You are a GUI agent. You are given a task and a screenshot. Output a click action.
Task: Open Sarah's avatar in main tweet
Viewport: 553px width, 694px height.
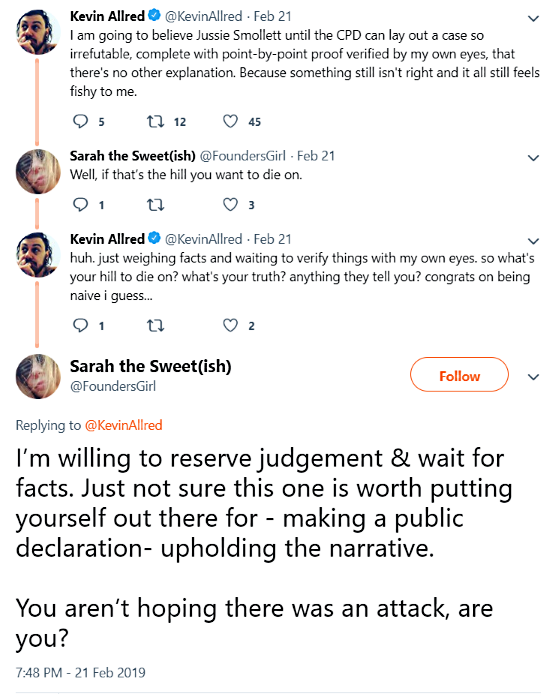(38, 376)
